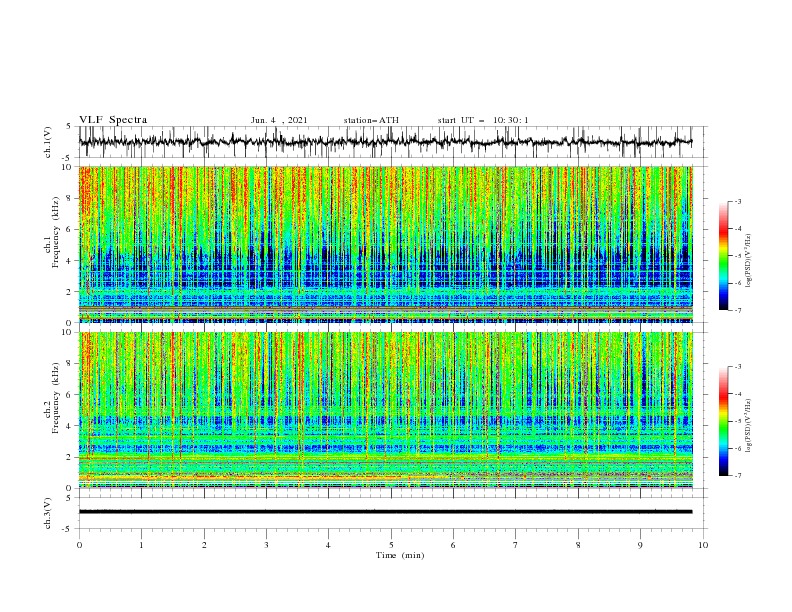Click the "-7" tick on ch.2 colorbar
Screen dimensions: 792x612
click(737, 475)
